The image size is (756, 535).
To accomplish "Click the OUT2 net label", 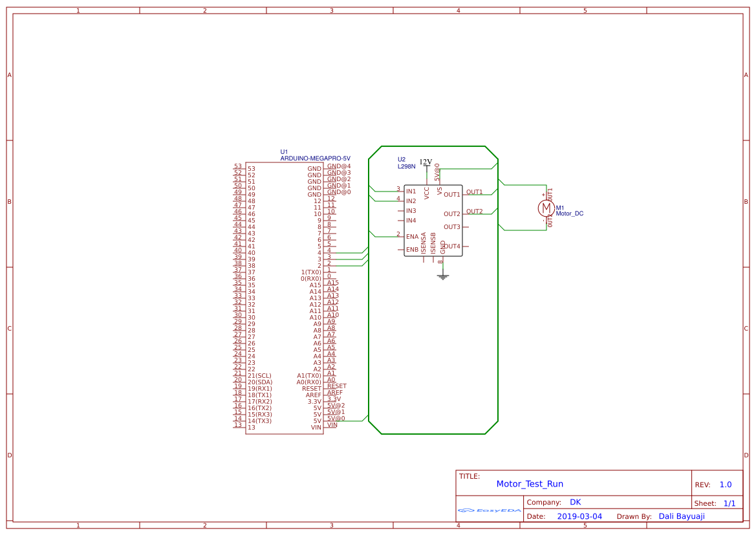I will (475, 212).
